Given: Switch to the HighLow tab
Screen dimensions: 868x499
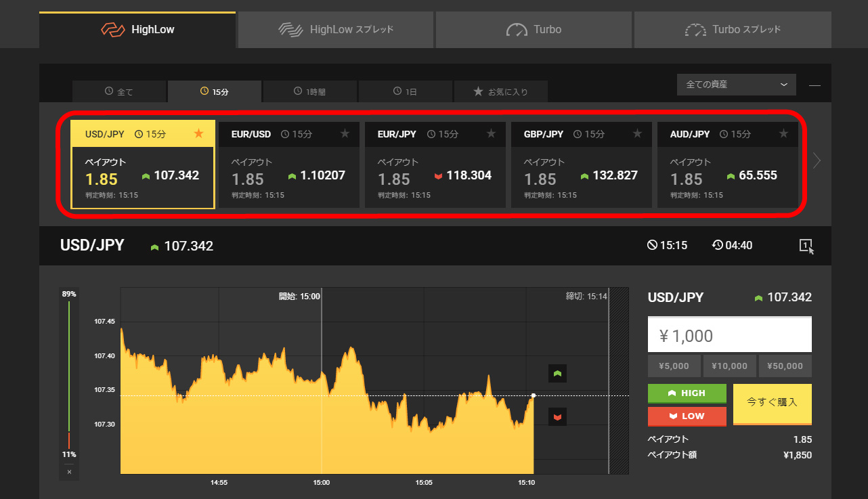Looking at the screenshot, I should [x=137, y=30].
